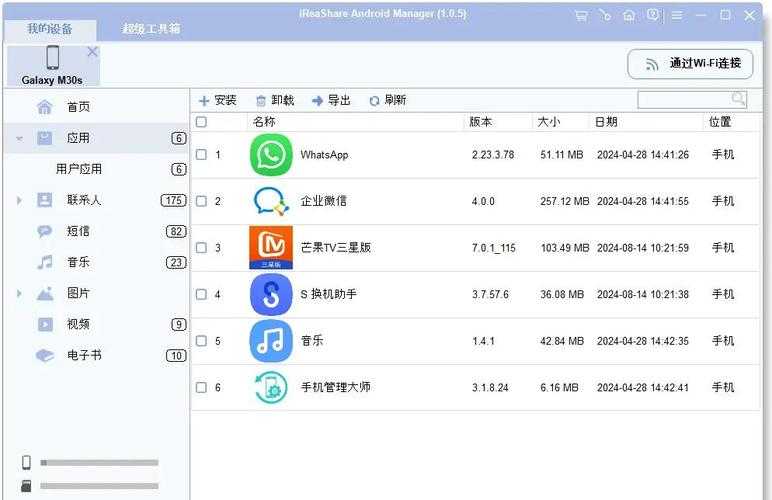Click the 芒果TV三星版 app icon
Screen dimensions: 772x500
(x=271, y=248)
